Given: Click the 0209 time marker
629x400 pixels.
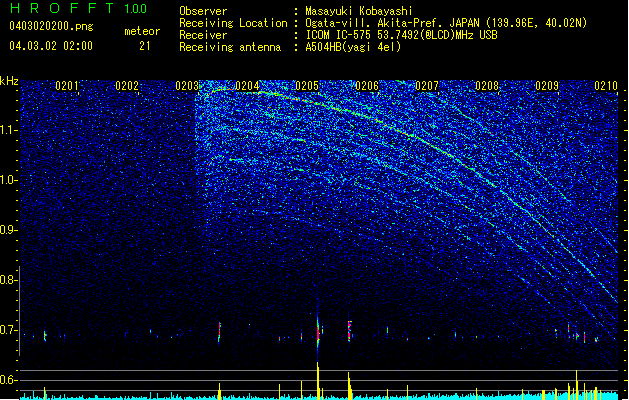Looking at the screenshot, I should click(x=547, y=86).
